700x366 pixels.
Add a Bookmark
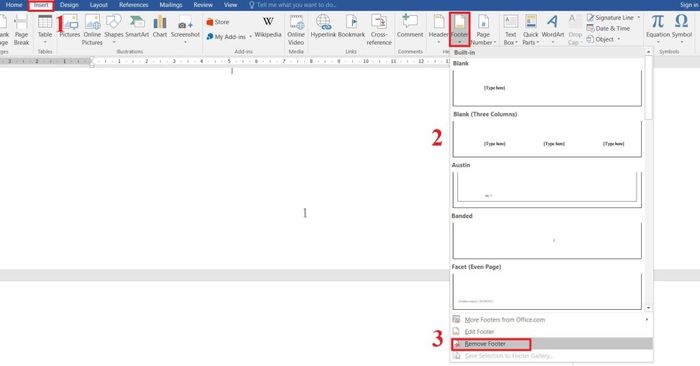click(x=351, y=27)
